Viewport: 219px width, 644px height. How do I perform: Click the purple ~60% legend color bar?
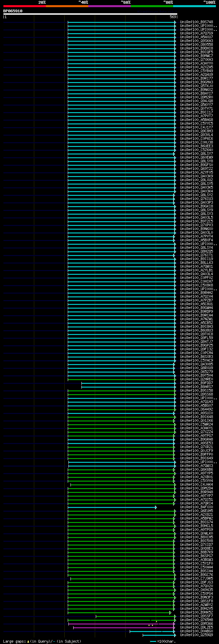109,6
